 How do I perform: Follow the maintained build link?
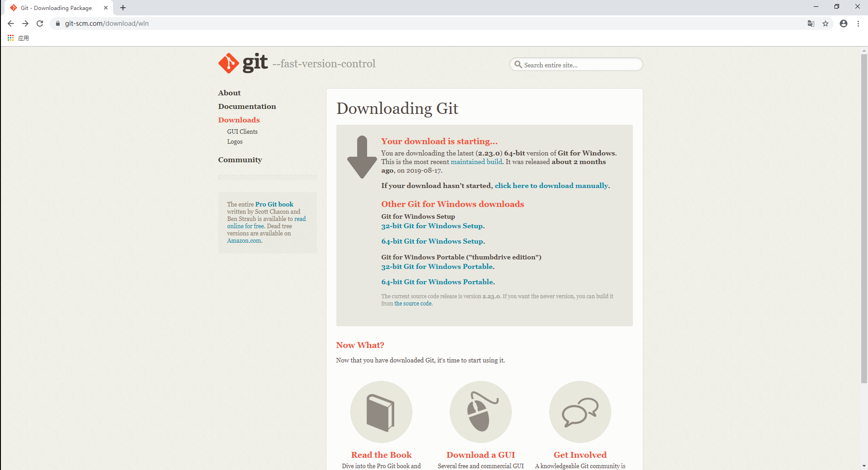coord(476,162)
